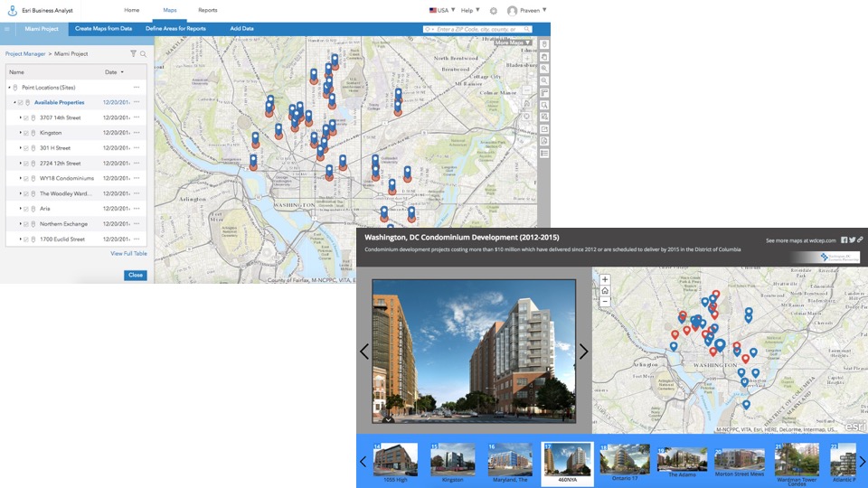Image resolution: width=868 pixels, height=488 pixels.
Task: Select zoom in magnifier tool on map toolbar
Action: (544, 69)
